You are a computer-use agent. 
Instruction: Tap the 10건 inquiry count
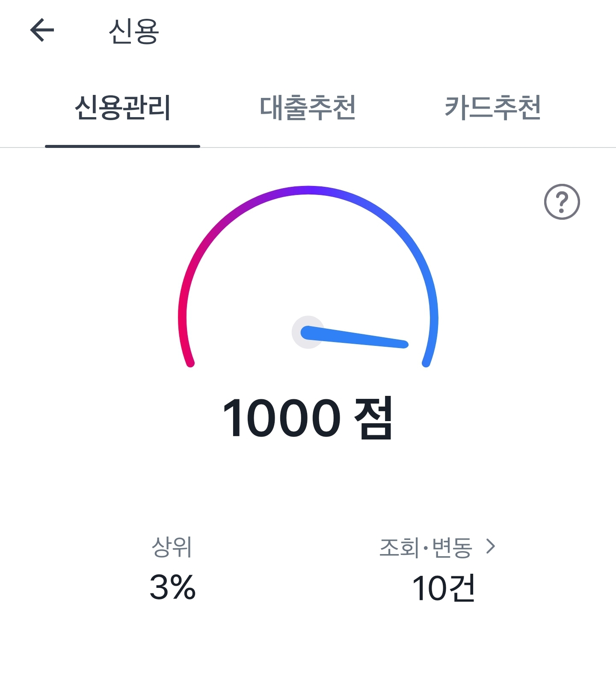(x=444, y=588)
